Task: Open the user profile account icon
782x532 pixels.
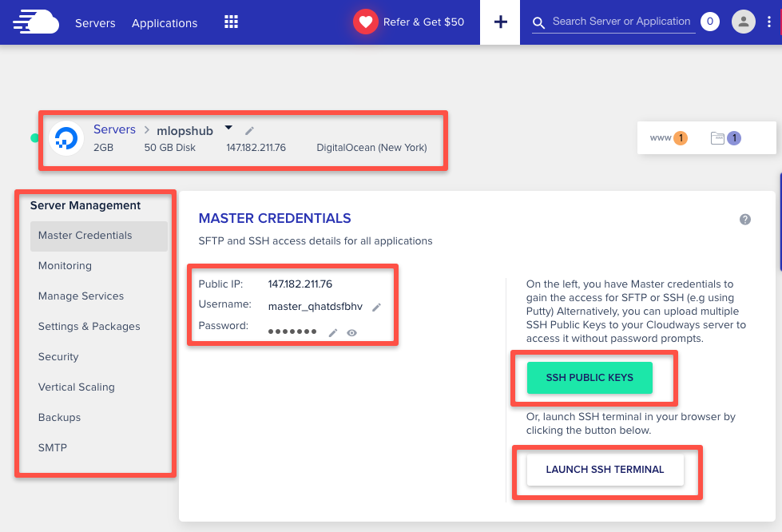Action: (743, 21)
